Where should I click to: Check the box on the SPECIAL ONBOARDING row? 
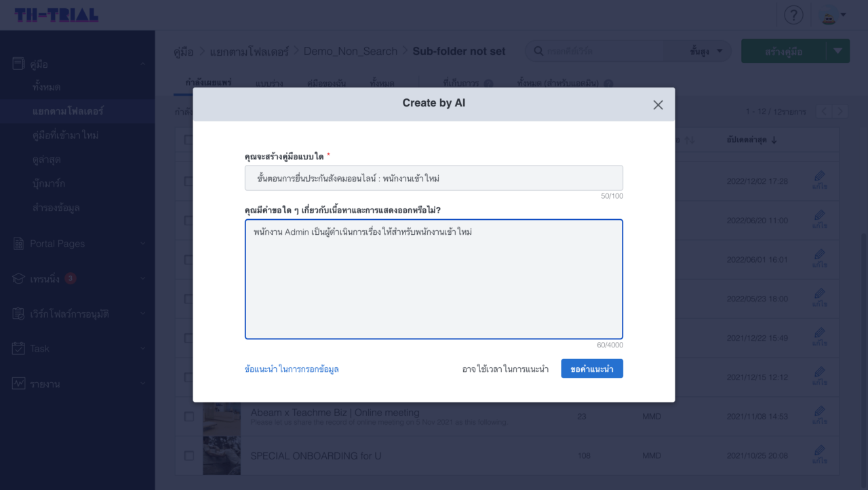188,455
